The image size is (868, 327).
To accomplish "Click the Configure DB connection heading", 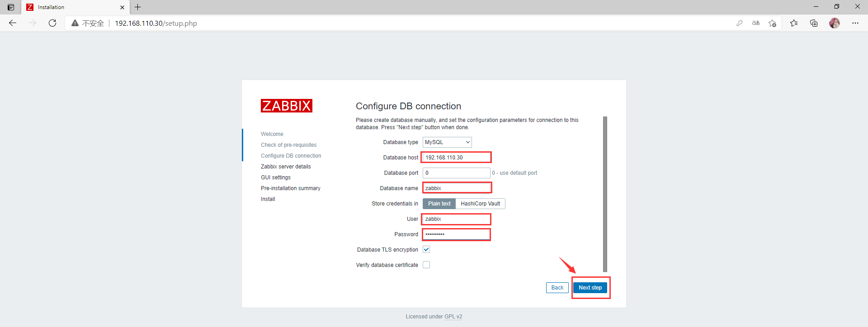I will [x=408, y=106].
